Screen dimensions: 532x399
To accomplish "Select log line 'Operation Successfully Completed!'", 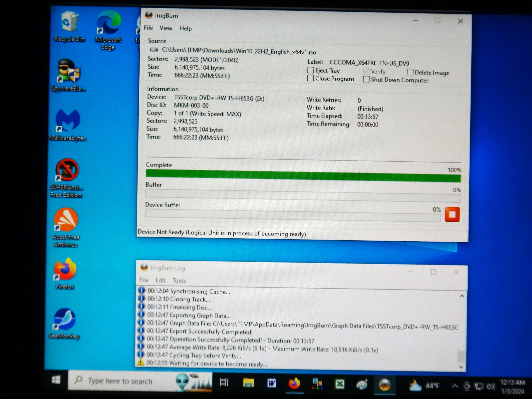I will (230, 340).
